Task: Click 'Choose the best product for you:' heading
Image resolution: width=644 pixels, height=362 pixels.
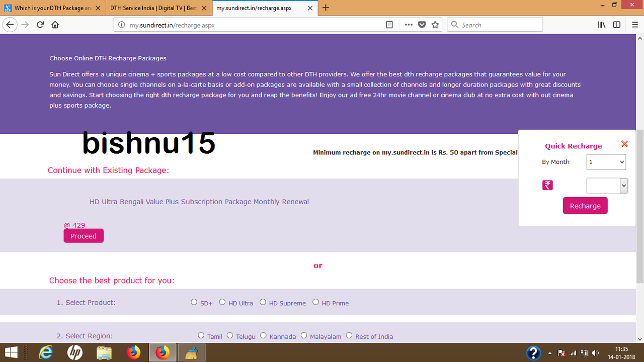Action: [x=112, y=281]
